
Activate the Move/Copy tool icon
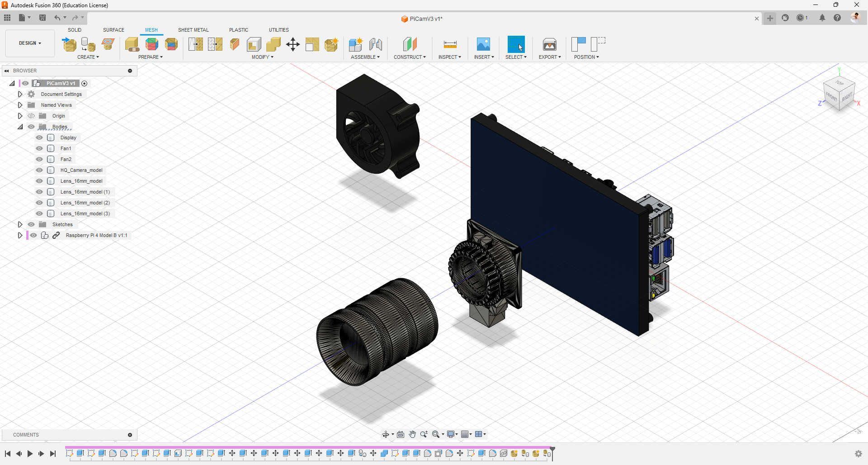[293, 44]
